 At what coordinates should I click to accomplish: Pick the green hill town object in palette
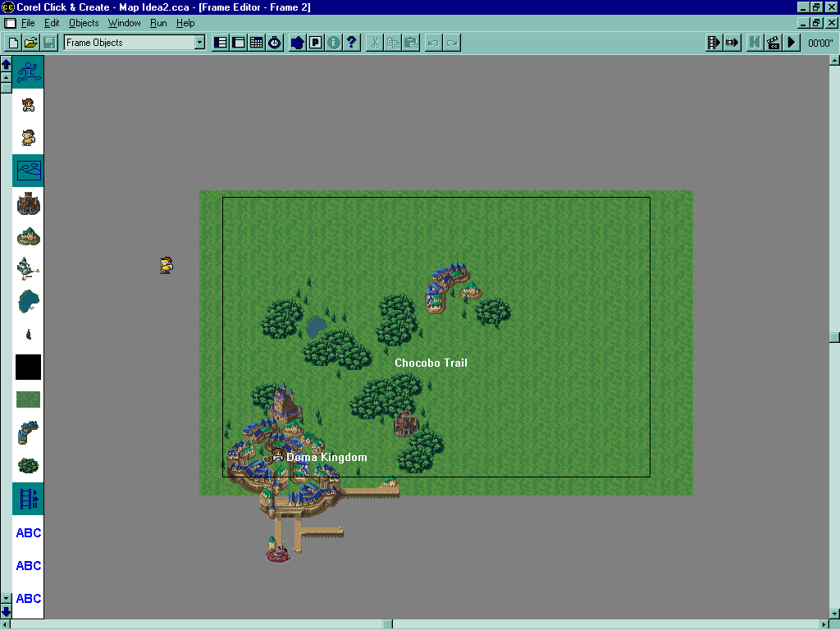click(x=29, y=236)
